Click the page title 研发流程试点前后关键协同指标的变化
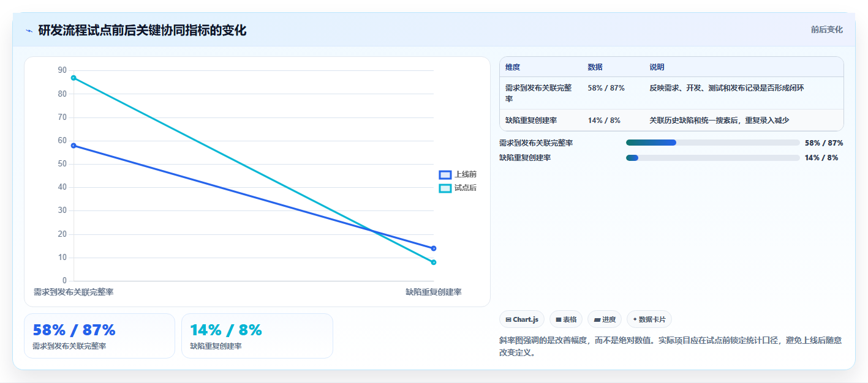Screen dimensions: 868x383 [142, 31]
